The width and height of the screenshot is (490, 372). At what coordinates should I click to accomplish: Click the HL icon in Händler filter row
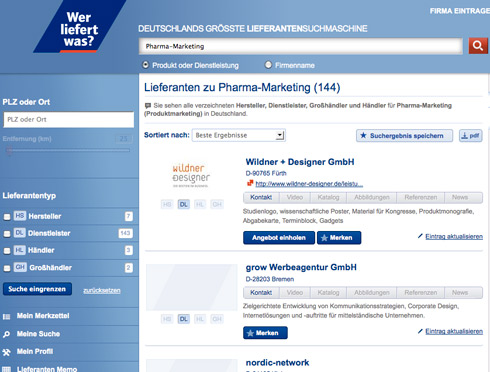20,250
